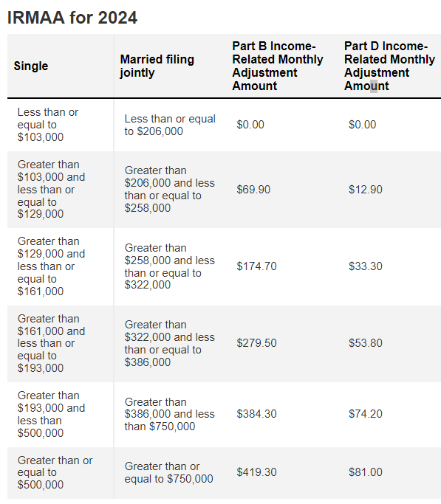Select the $174.70 Part B amount
The height and width of the screenshot is (504, 441).
pos(256,266)
